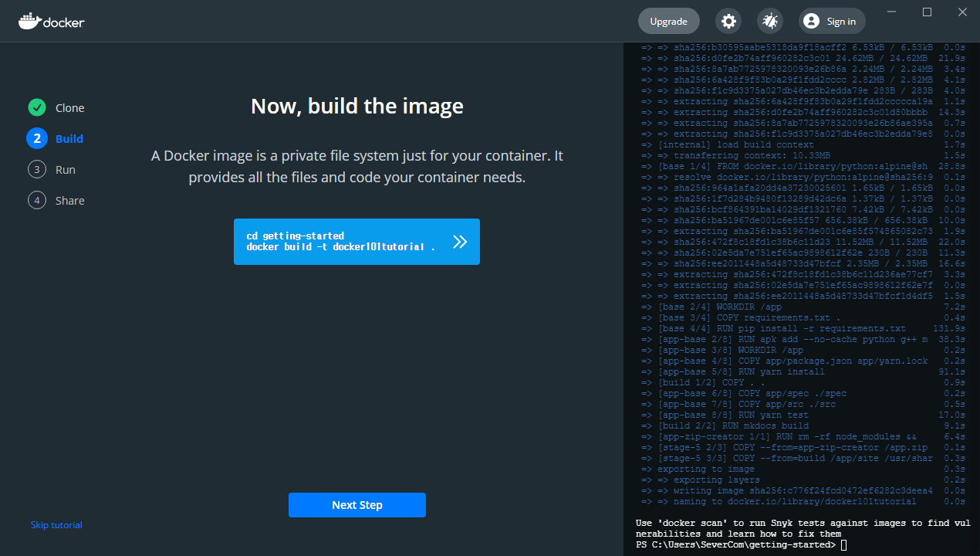Select the Build step label
Viewport: 980px width, 556px height.
pos(69,139)
